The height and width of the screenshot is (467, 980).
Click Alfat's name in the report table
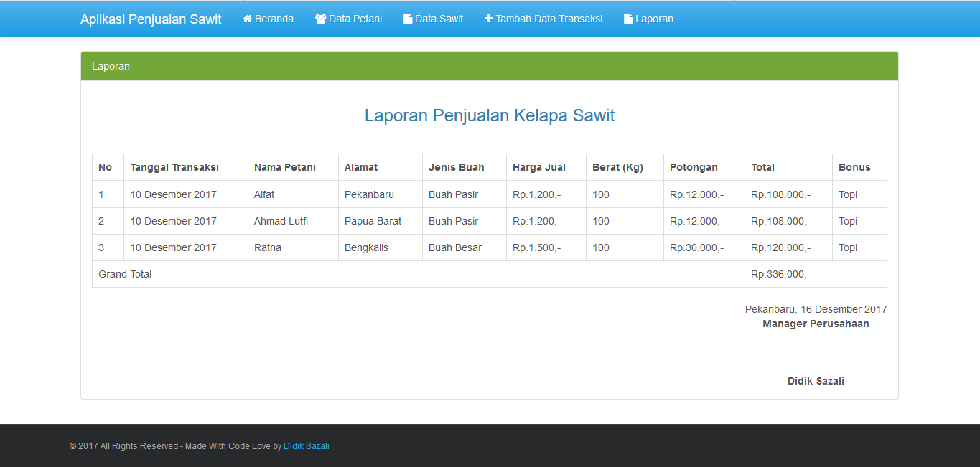point(266,194)
